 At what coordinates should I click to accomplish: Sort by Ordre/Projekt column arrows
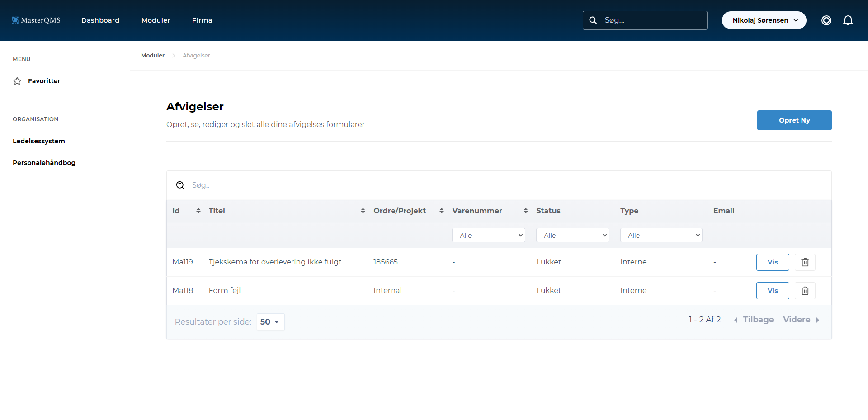441,211
